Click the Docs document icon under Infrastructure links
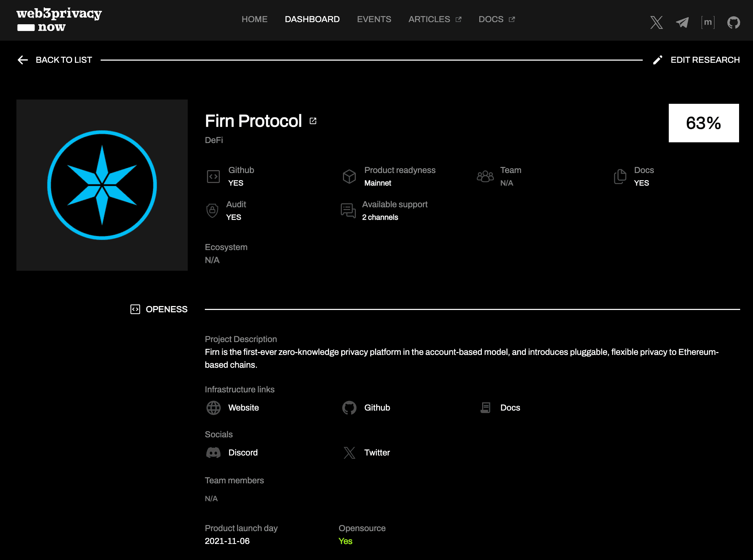The width and height of the screenshot is (753, 560). [x=485, y=408]
